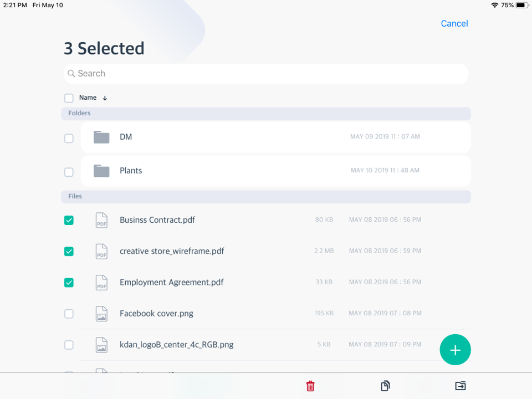Image resolution: width=532 pixels, height=399 pixels.
Task: Click PDF icon of Businss Contract.pdf
Action: tap(101, 220)
